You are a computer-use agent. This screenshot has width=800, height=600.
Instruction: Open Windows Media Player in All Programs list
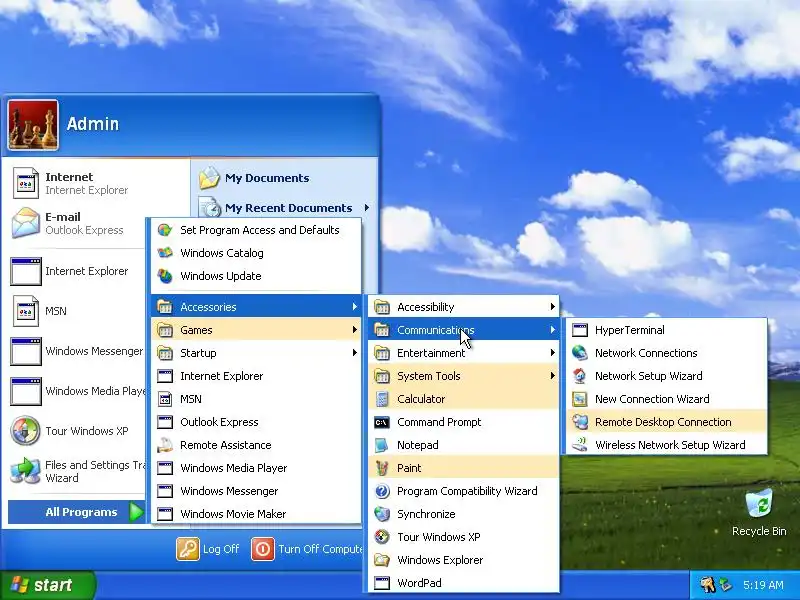[256, 468]
